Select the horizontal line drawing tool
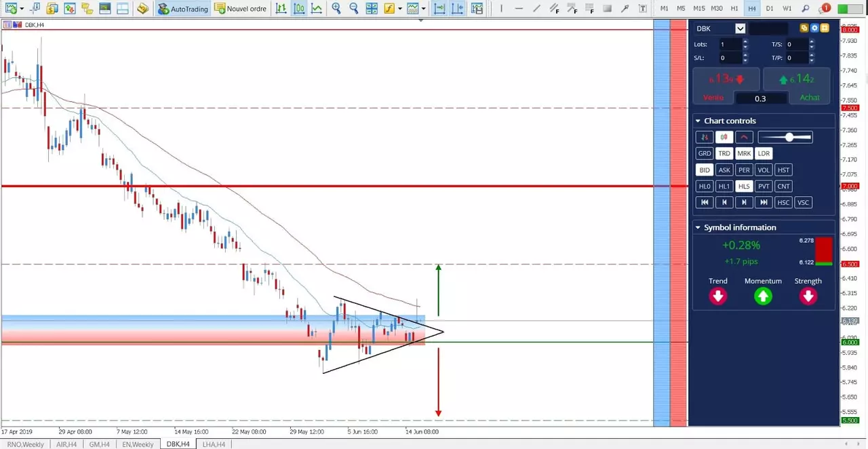This screenshot has height=449, width=868. [x=519, y=9]
